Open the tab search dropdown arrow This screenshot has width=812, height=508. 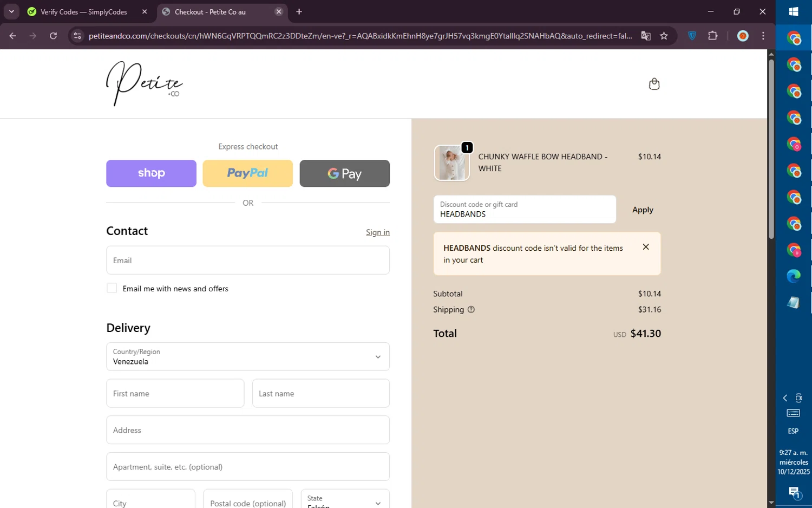coord(11,11)
